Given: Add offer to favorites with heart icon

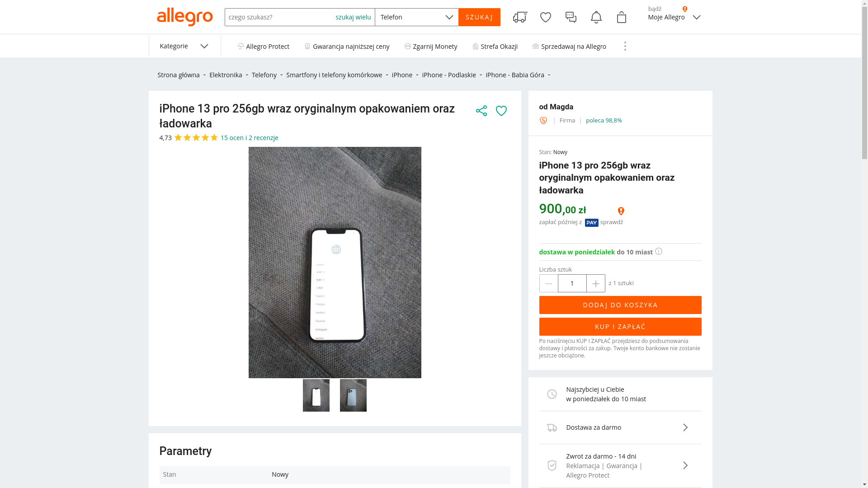Looking at the screenshot, I should point(501,111).
